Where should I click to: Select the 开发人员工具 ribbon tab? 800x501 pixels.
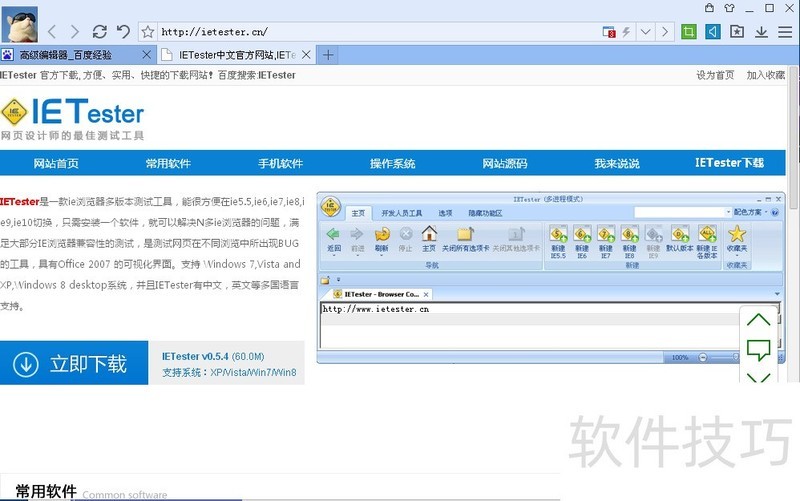(402, 213)
